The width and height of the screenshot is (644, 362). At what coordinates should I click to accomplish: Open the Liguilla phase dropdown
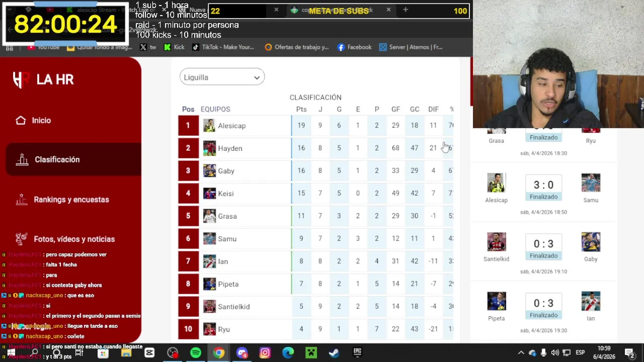click(222, 77)
